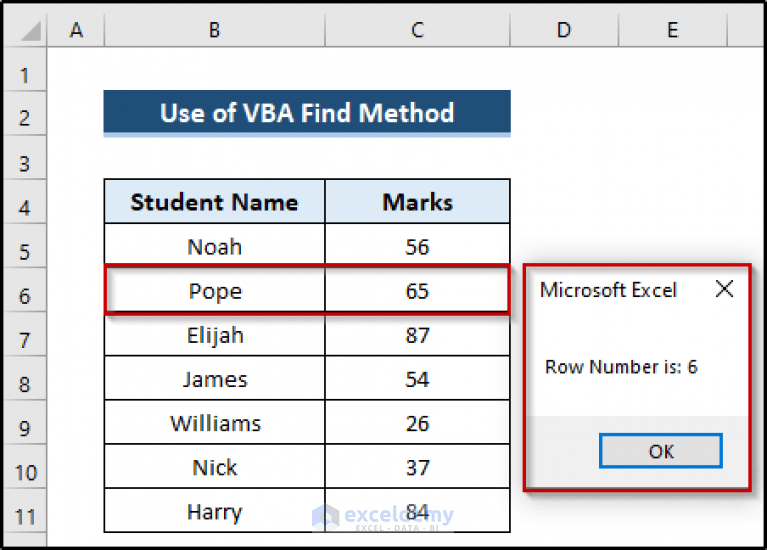Select the 'Marks' header cell
The height and width of the screenshot is (550, 767).
tap(417, 202)
